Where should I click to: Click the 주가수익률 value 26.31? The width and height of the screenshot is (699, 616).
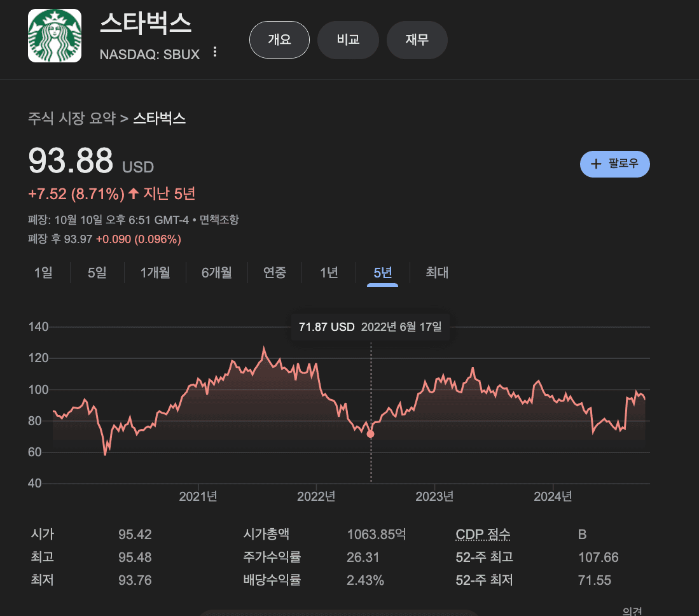pos(363,557)
